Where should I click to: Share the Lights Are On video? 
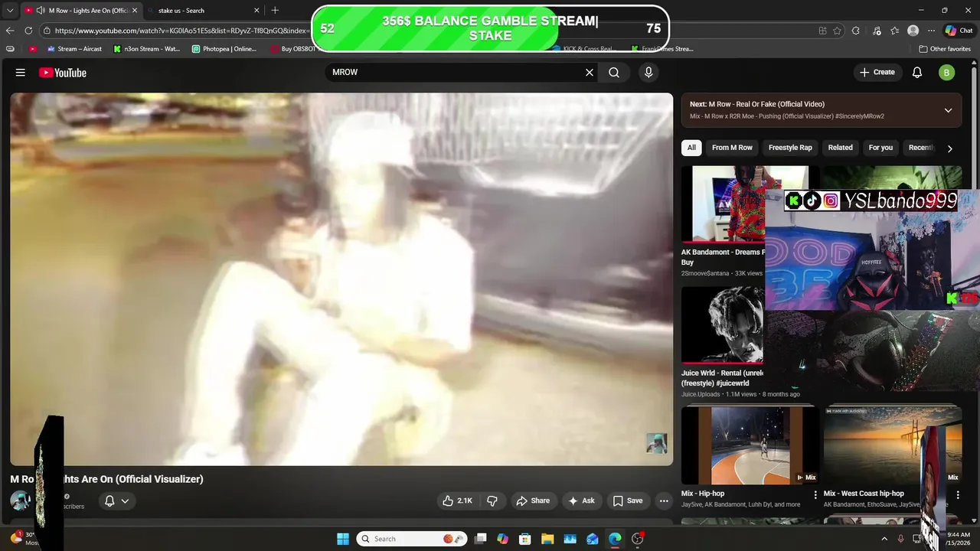coord(533,500)
